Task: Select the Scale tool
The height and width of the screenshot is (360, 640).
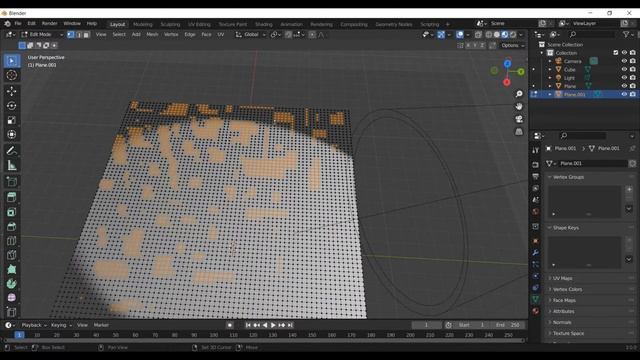Action: 12,120
